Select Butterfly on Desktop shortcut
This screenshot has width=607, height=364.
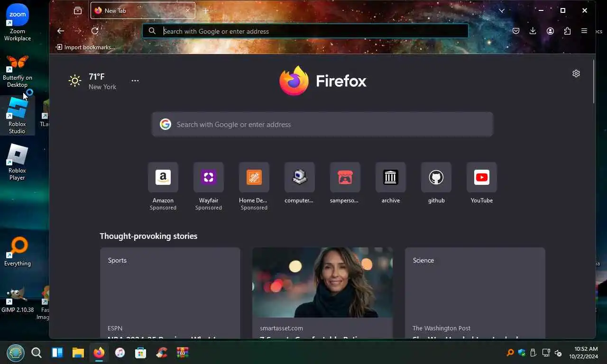point(18,71)
